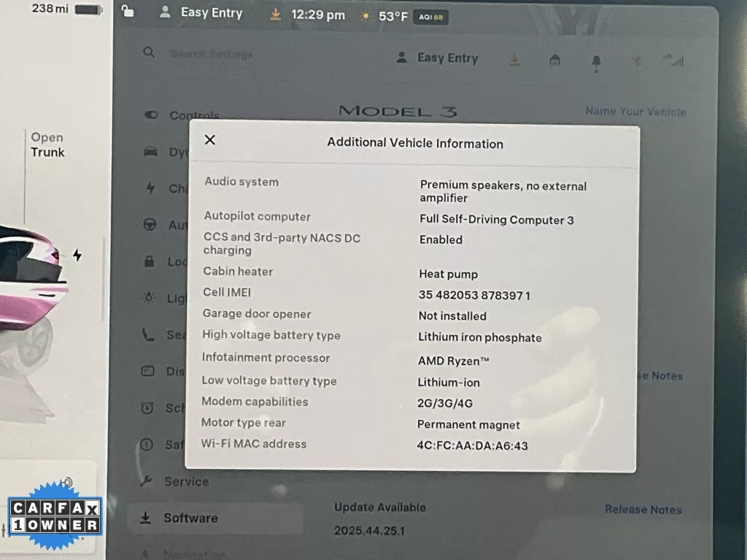Tap the HomeLink garage icon in settings header
The height and width of the screenshot is (560, 747).
(x=555, y=61)
